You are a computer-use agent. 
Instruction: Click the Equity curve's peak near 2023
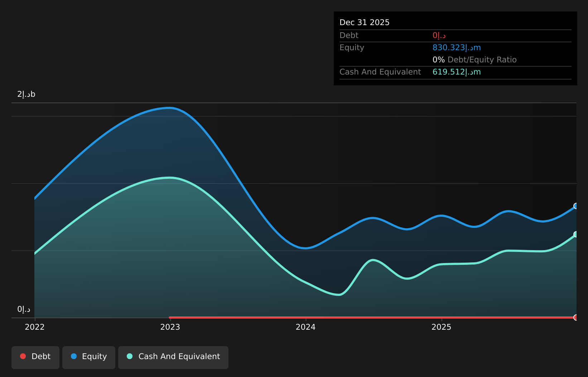click(169, 108)
